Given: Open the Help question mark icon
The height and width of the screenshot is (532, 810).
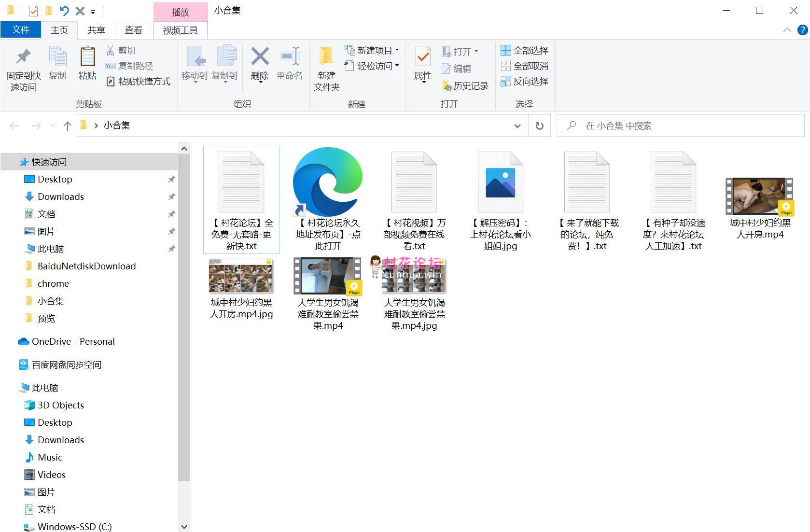Looking at the screenshot, I should click(802, 30).
